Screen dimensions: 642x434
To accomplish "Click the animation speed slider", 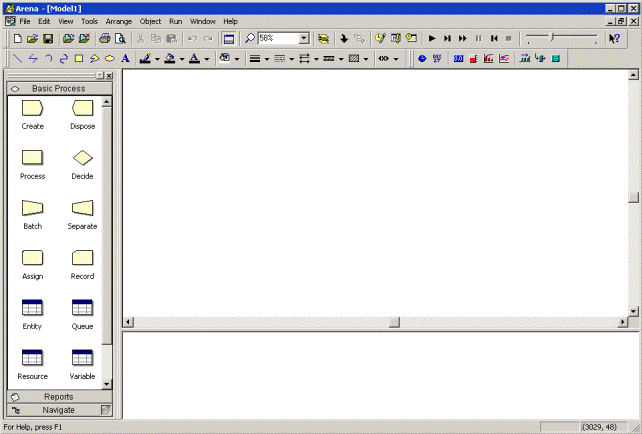I will point(552,38).
